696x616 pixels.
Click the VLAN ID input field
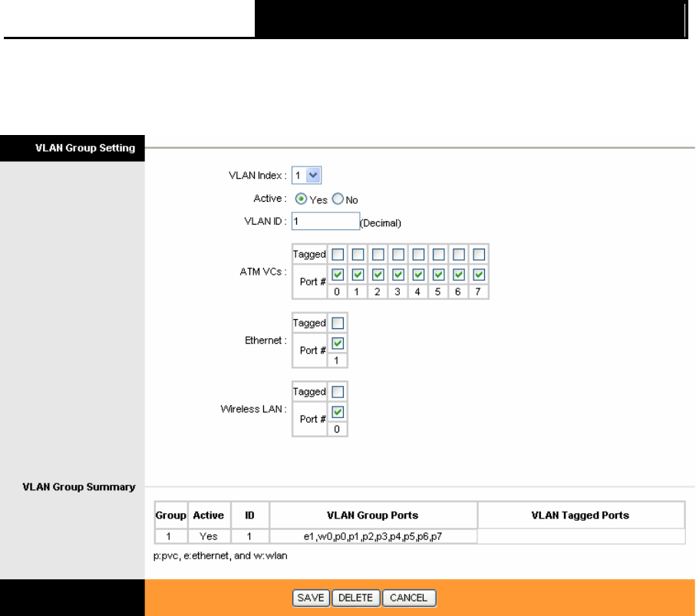[x=325, y=221]
